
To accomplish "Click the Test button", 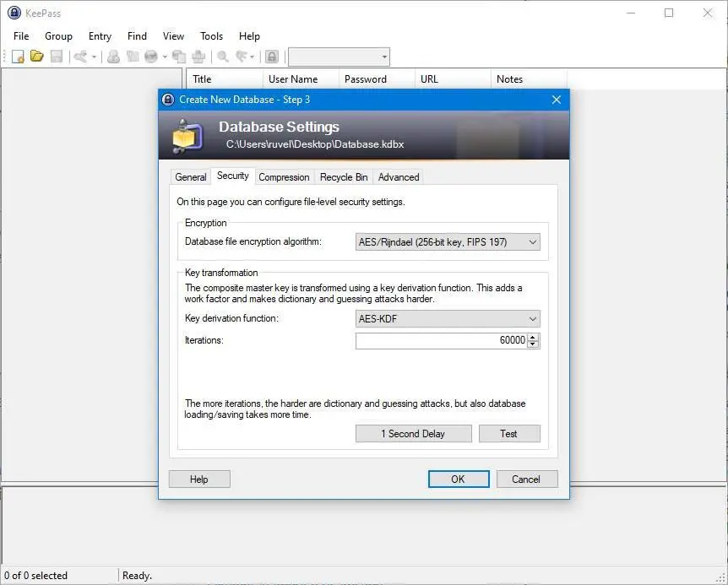I will 509,434.
